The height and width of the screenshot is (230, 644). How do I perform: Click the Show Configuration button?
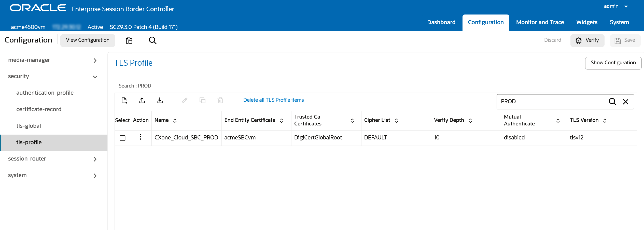(x=613, y=63)
